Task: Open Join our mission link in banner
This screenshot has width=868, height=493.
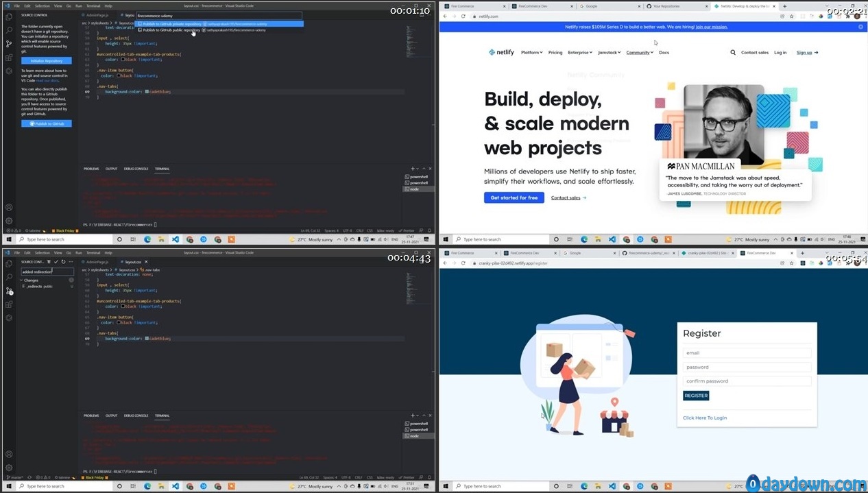Action: (712, 27)
